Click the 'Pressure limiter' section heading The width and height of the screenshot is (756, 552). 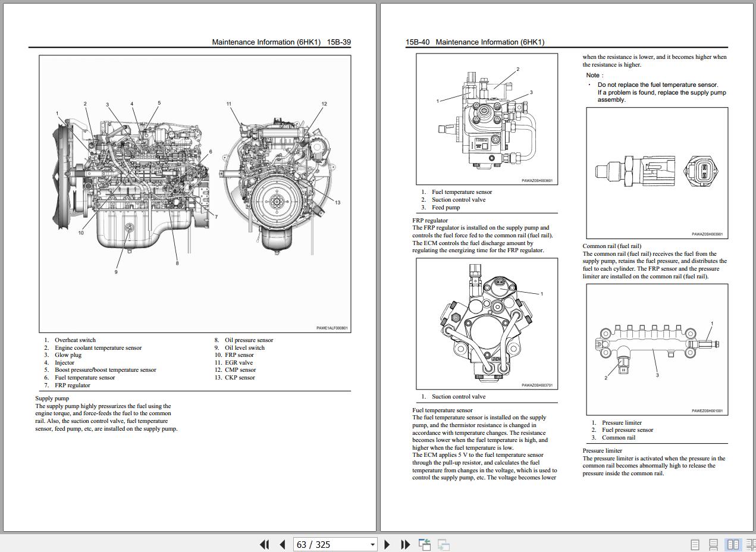pos(603,451)
